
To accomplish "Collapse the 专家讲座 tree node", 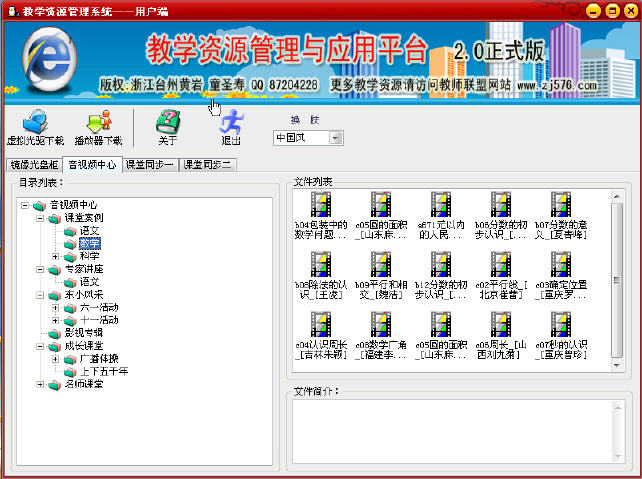I will (x=40, y=269).
